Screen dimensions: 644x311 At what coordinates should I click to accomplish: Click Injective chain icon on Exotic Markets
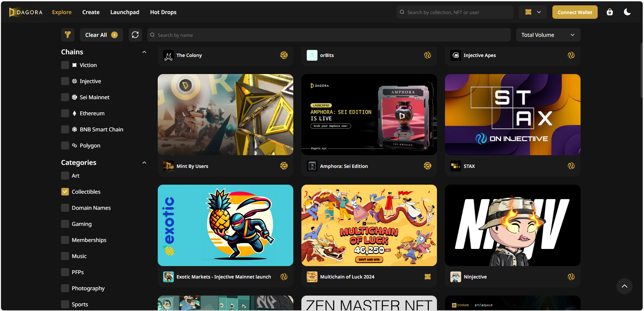[284, 277]
